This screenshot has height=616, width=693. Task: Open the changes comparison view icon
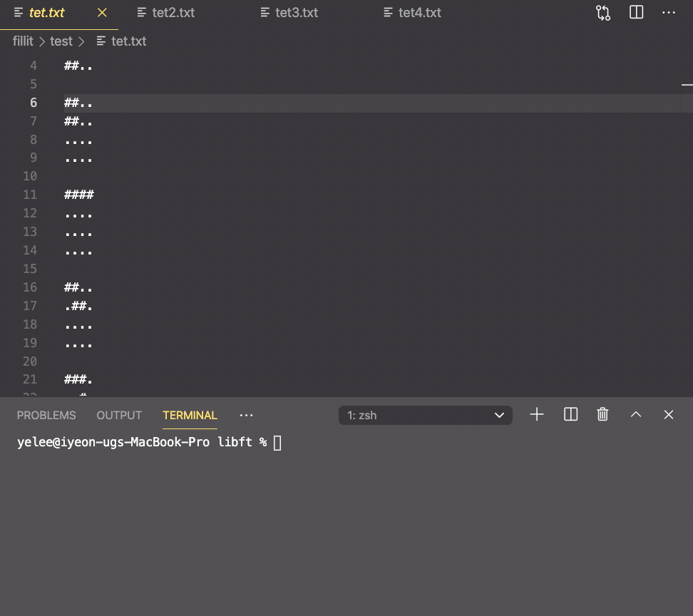tap(602, 12)
